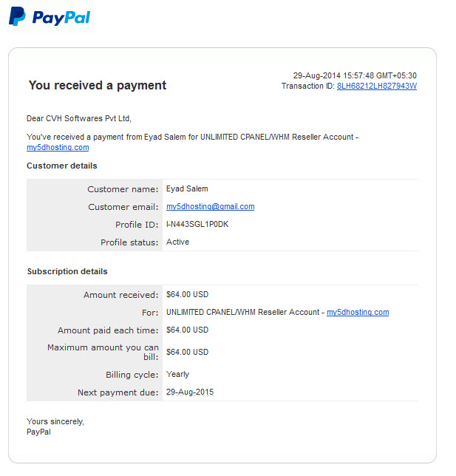Click the Maximum amount you can bill value
Viewport: 456px width, 476px height.
[187, 352]
